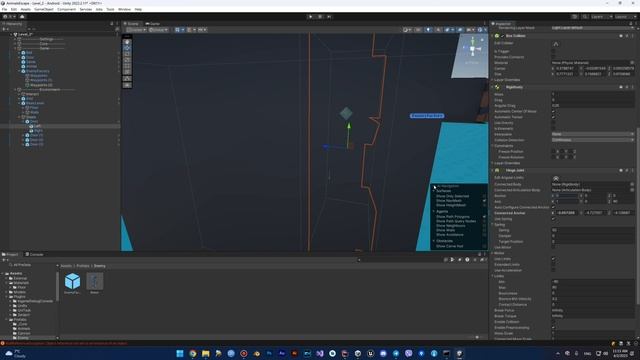Open the GameObject menu
This screenshot has height=360, width=640.
point(44,9)
